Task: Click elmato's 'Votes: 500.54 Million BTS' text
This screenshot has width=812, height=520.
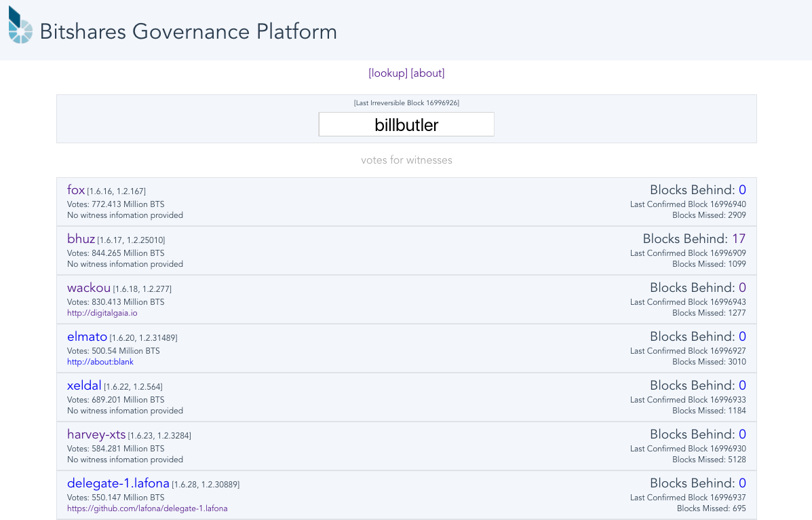Action: (113, 351)
